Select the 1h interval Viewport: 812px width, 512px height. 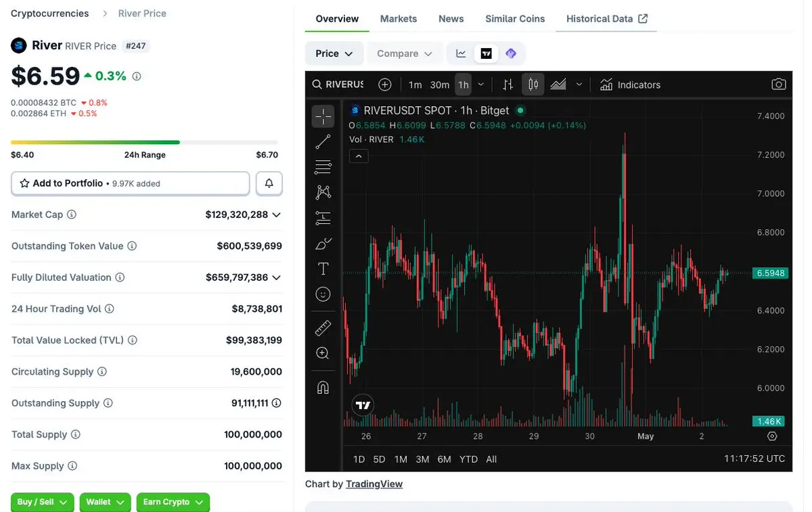[x=464, y=85]
